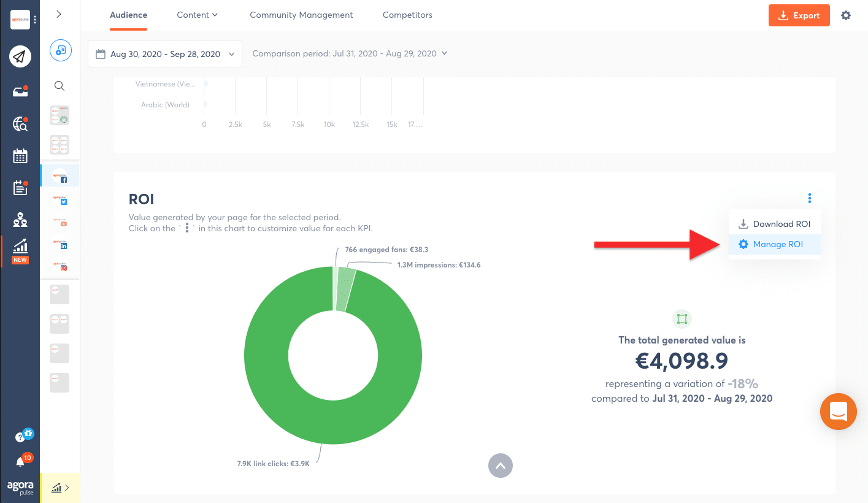Click the scroll-to-top arrow button

501,466
